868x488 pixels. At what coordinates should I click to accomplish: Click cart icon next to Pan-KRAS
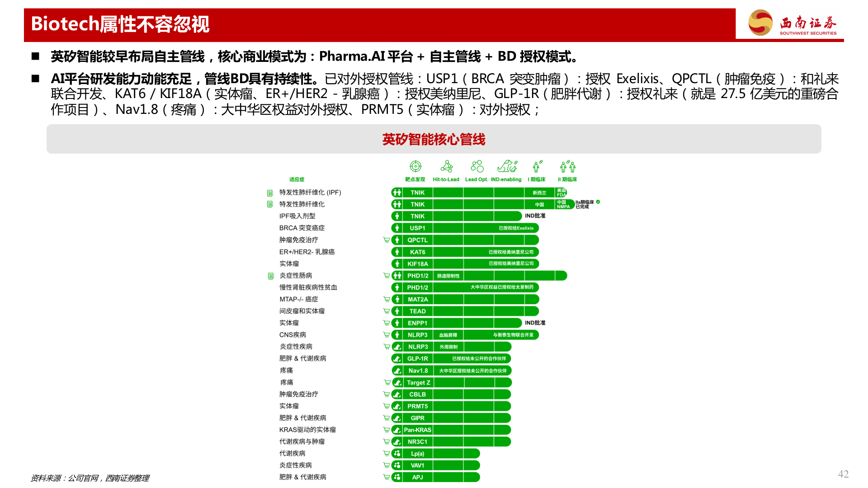coord(386,430)
